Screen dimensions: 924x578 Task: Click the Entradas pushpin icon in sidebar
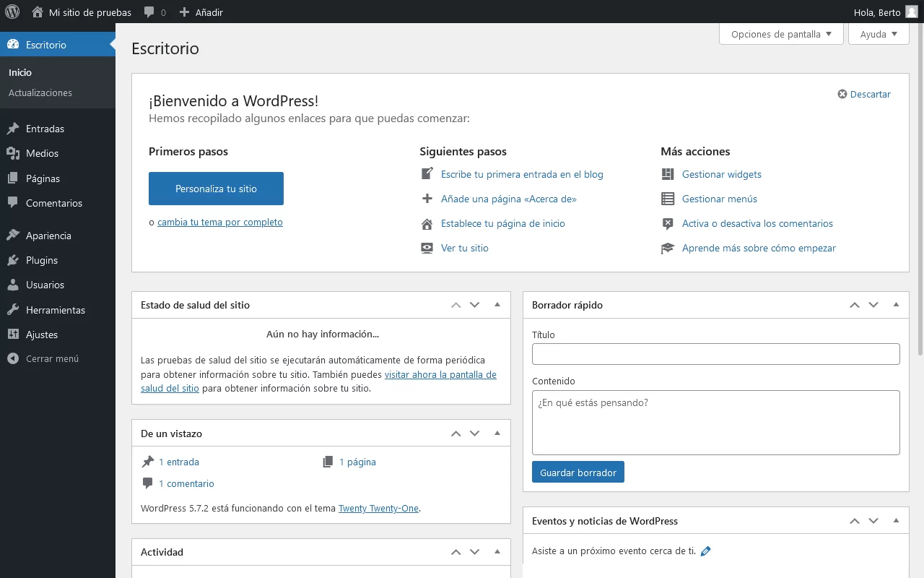[13, 129]
